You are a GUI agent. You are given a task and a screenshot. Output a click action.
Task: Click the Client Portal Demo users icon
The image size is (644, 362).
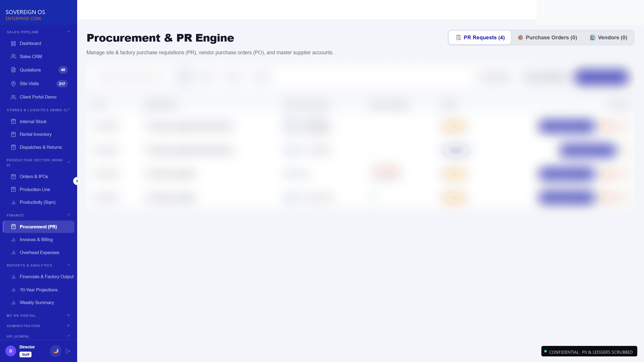click(13, 97)
